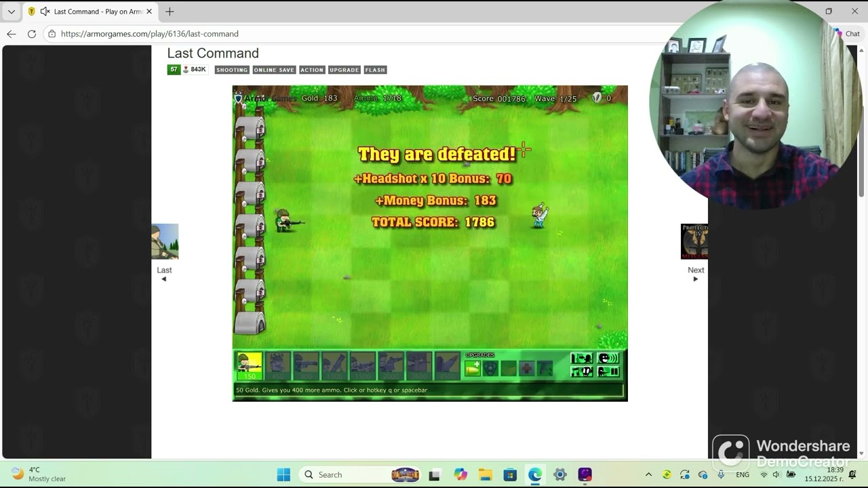Screen dimensions: 868x488
Task: Open the FLASH tag
Action: [x=375, y=70]
